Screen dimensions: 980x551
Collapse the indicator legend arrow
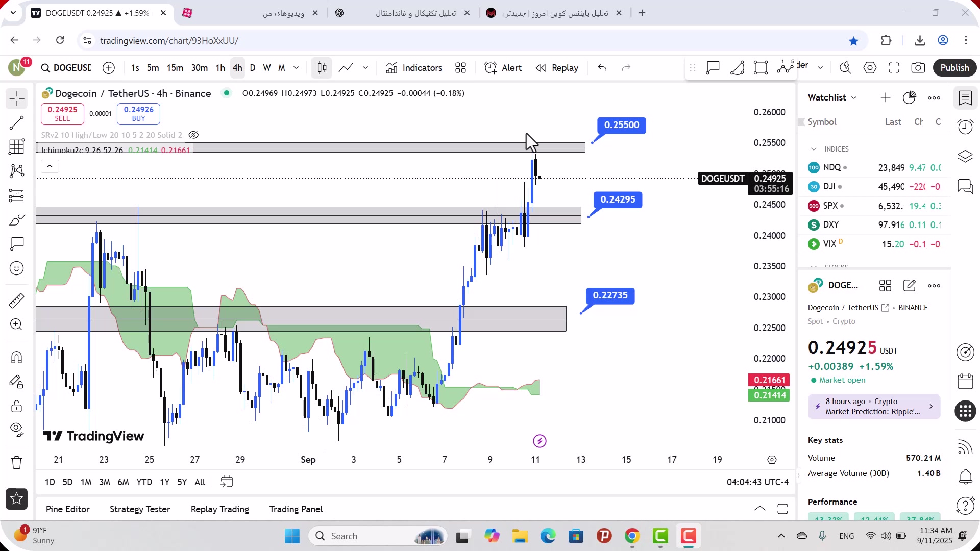tap(50, 166)
